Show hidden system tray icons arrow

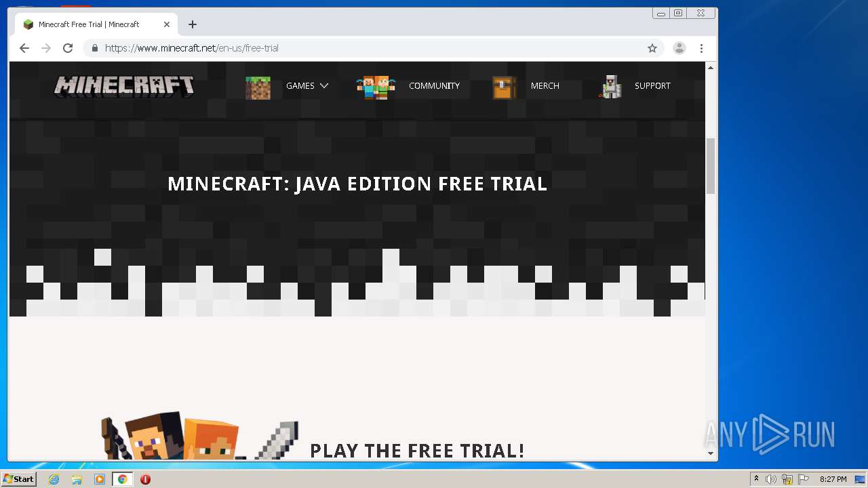pos(756,479)
